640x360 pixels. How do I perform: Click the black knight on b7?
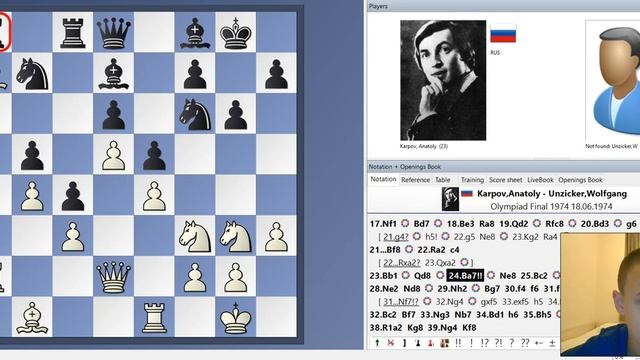coord(32,73)
